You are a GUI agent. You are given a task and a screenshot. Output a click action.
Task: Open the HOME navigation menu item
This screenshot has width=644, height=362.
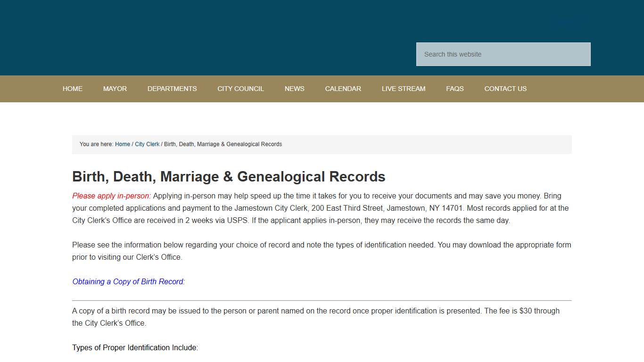click(72, 89)
